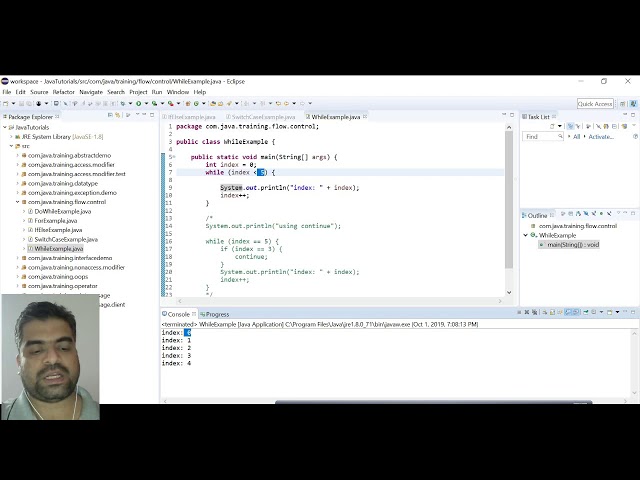
Task: Click the New Java Package toolbar icon
Action: tap(188, 104)
